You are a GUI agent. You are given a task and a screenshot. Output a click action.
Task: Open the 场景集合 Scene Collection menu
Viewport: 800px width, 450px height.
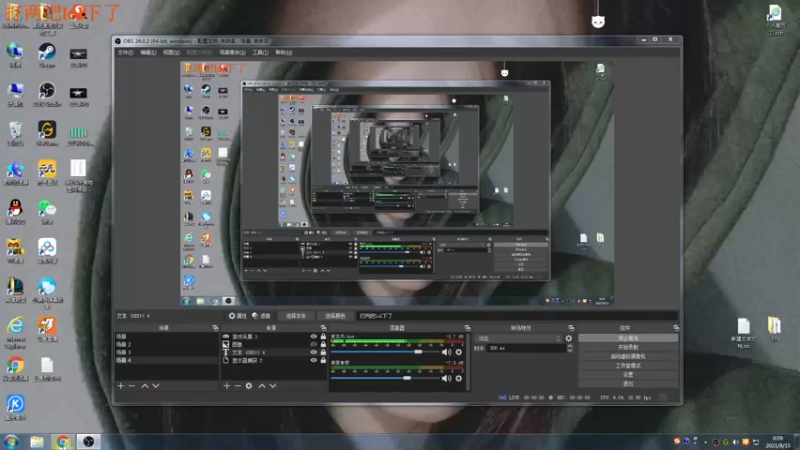(232, 53)
